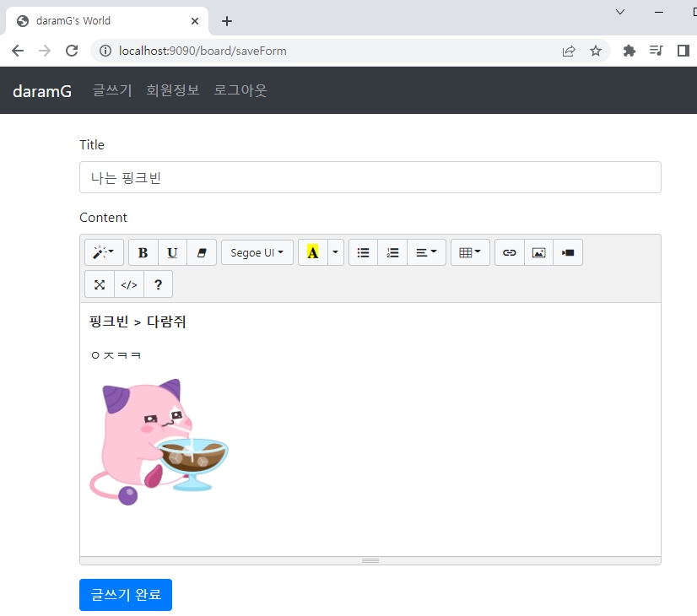The height and width of the screenshot is (616, 697).
Task: Click the browser forward arrow
Action: pos(45,51)
